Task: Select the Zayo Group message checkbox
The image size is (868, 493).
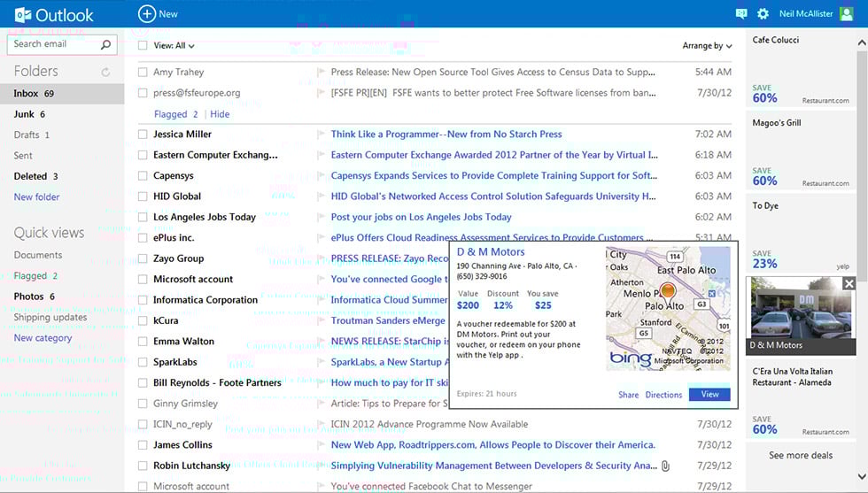Action: [143, 258]
